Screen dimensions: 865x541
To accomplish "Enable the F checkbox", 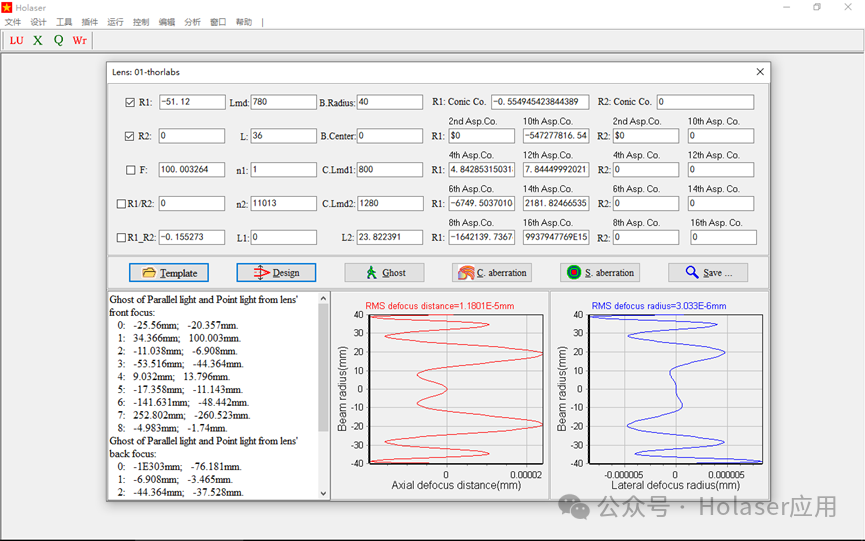I will tap(131, 170).
